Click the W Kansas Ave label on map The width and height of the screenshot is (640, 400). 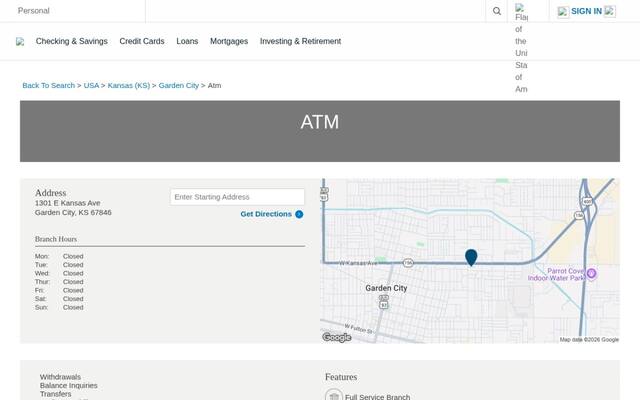358,263
